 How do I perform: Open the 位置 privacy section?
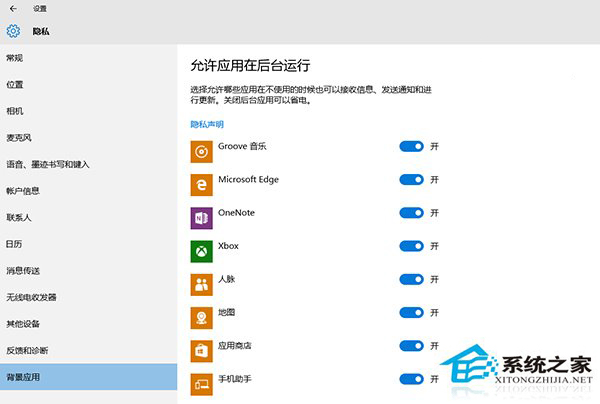point(88,85)
